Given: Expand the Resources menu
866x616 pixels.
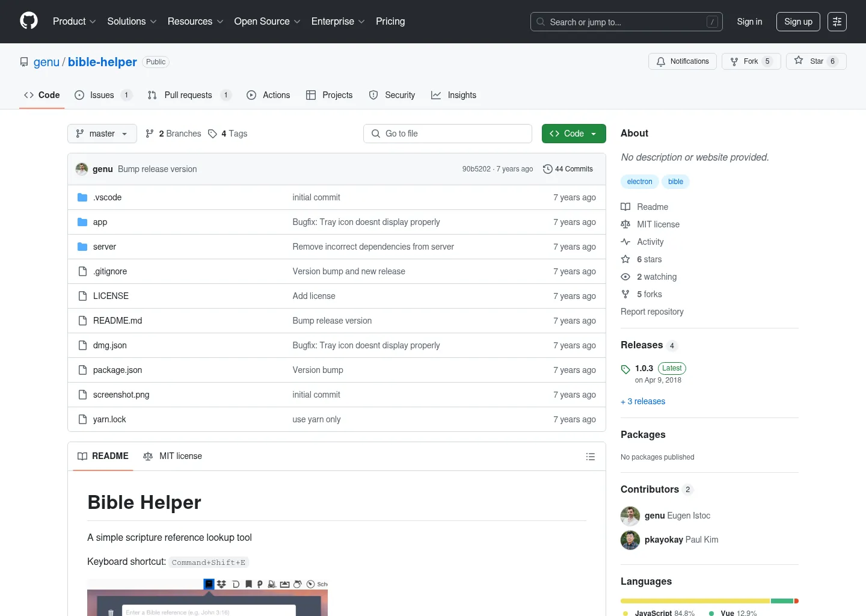Looking at the screenshot, I should [195, 22].
